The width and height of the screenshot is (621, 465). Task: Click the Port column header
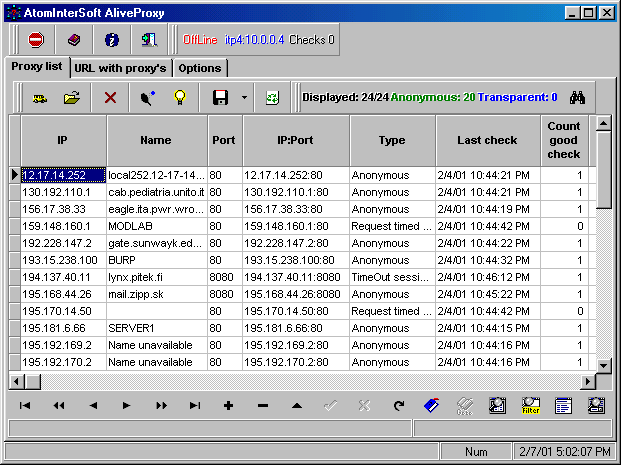point(225,140)
